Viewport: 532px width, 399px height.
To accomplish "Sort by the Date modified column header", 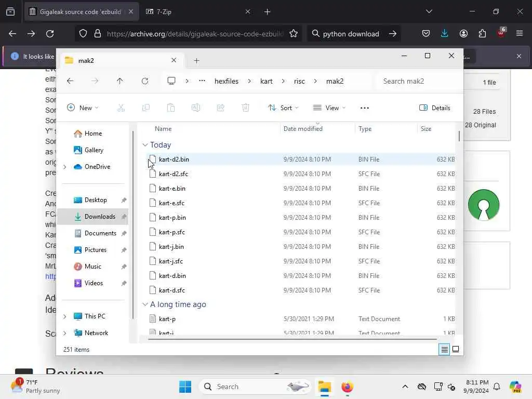I will pos(317,129).
